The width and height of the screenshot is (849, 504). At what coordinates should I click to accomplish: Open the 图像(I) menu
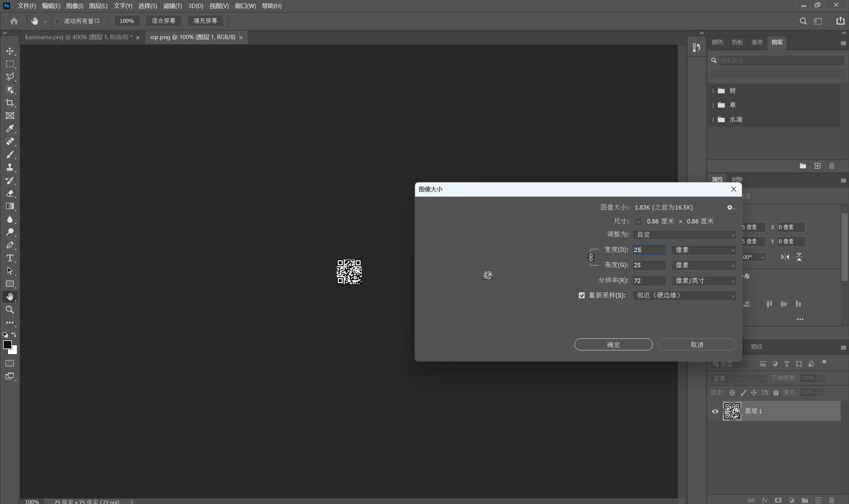74,6
